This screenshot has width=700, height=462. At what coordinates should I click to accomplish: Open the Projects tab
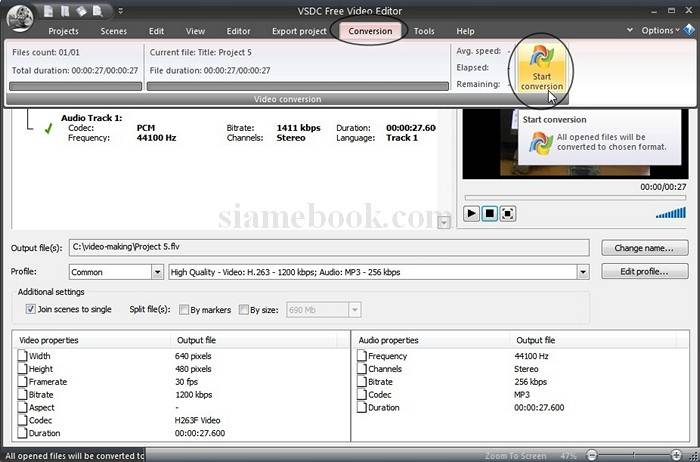(x=63, y=31)
